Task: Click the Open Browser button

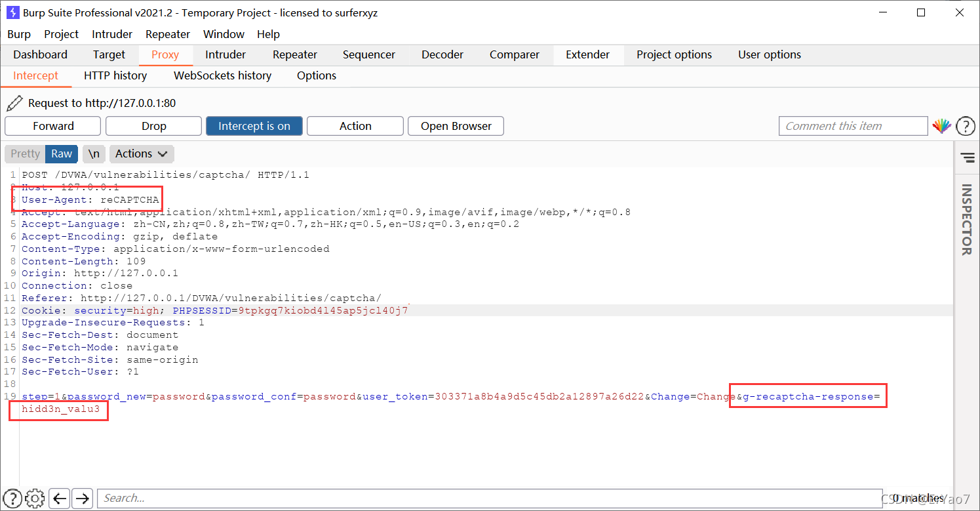Action: pyautogui.click(x=456, y=126)
